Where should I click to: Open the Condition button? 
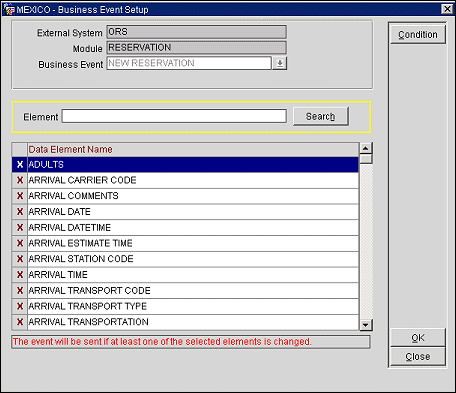(x=418, y=34)
